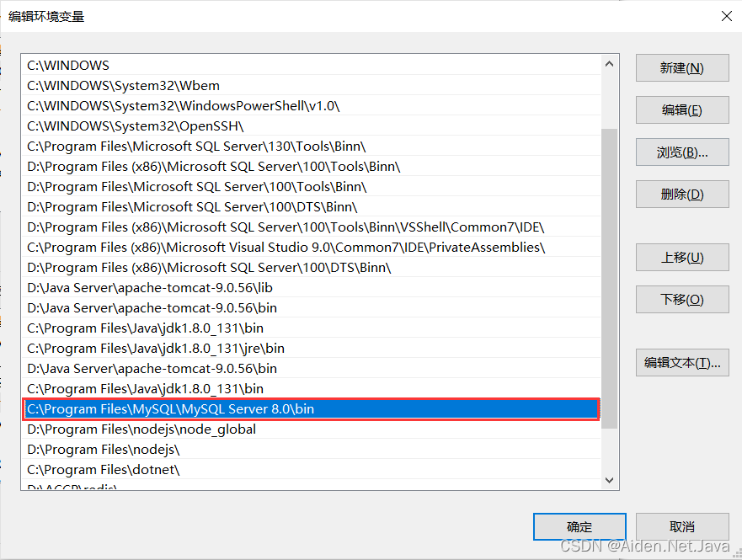Image resolution: width=742 pixels, height=560 pixels.
Task: Delete the entry with 删除(D) button
Action: click(x=682, y=195)
